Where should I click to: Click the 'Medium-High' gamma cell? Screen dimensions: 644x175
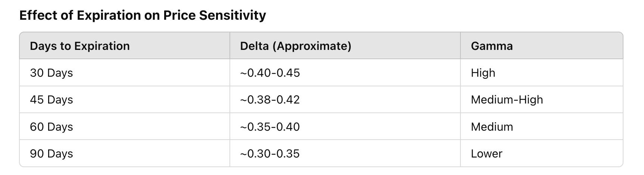[507, 100]
